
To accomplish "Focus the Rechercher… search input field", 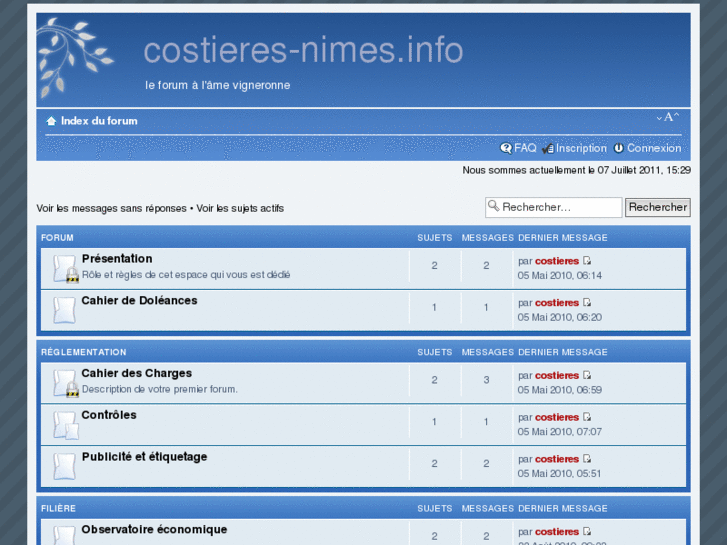I will coord(554,207).
